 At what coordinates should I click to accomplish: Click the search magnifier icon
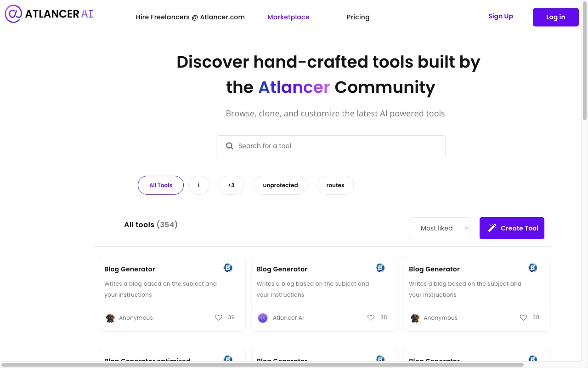tap(230, 146)
